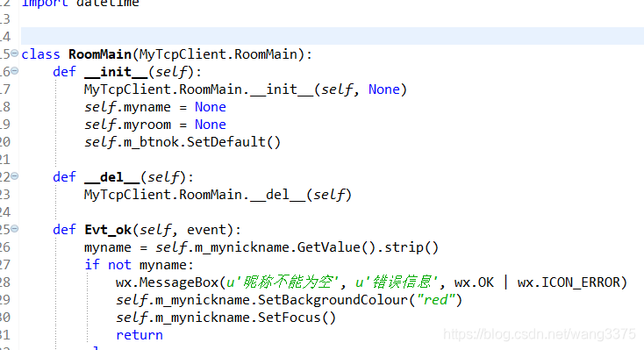The image size is (644, 350).
Task: Collapse the __init__ method fold marker
Action: (x=14, y=71)
